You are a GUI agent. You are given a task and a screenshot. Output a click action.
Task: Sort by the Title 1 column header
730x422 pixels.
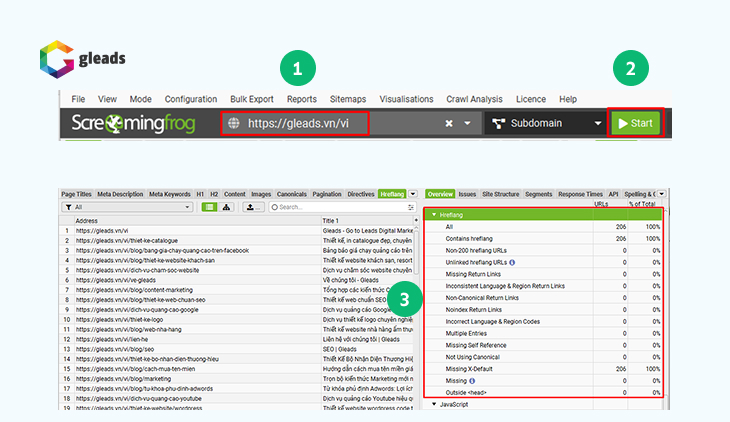click(367, 221)
